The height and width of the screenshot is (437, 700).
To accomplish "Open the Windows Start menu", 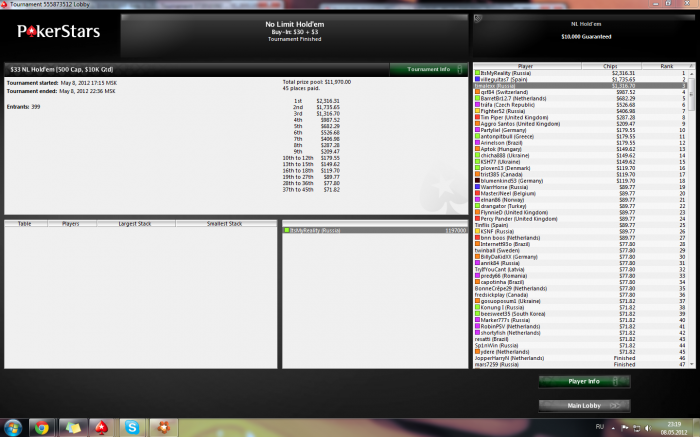I will point(13,428).
